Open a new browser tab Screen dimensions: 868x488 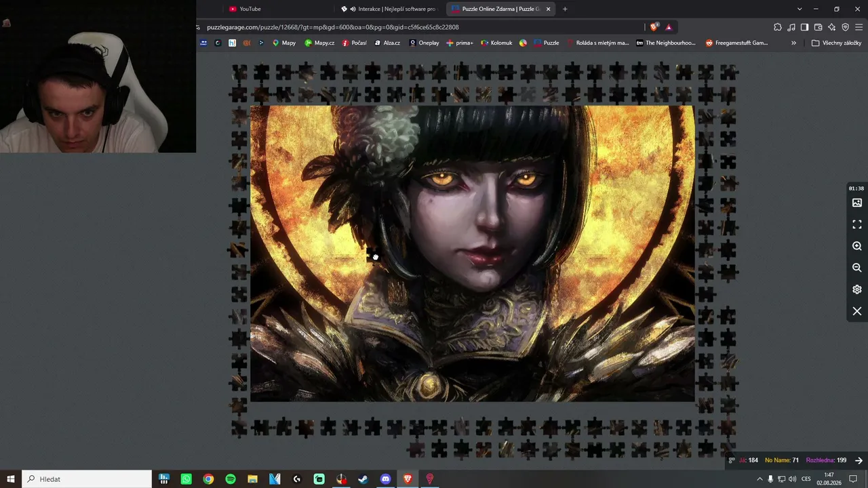click(x=565, y=9)
